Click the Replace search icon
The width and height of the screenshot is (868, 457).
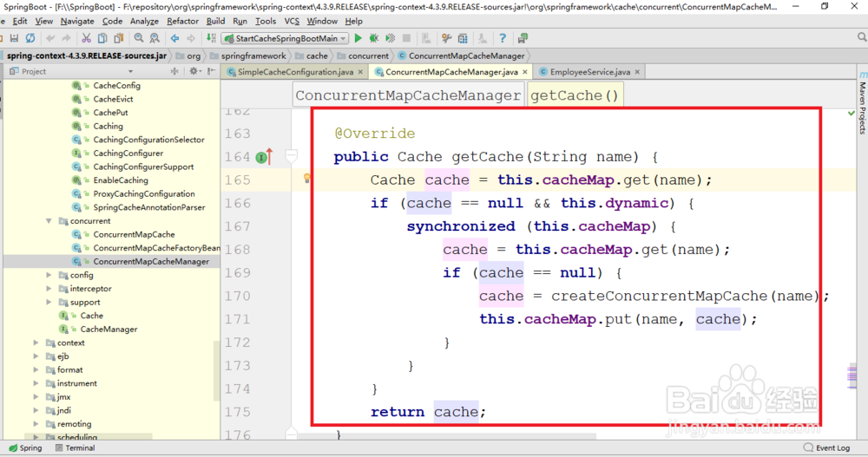(155, 38)
